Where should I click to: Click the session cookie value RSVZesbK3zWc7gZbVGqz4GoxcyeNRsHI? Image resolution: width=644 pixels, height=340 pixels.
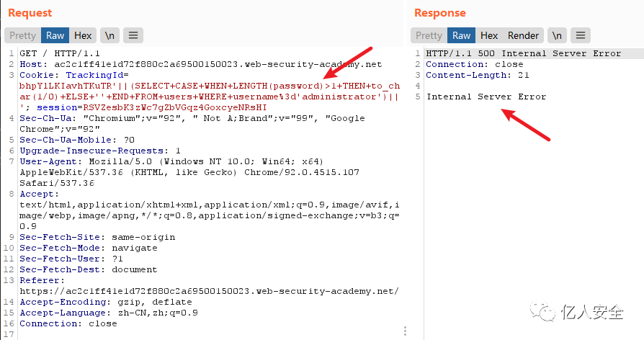[175, 107]
